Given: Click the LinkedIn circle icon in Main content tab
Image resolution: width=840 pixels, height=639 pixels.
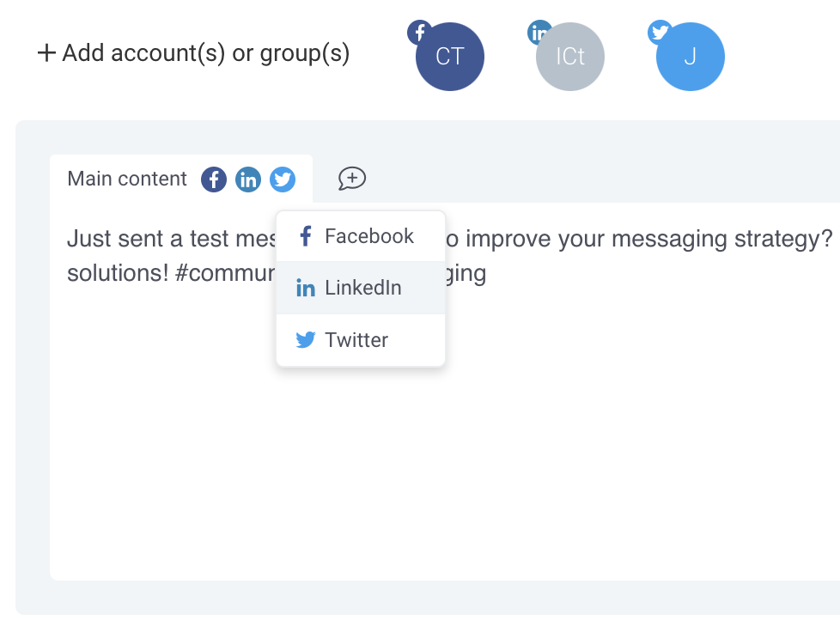Looking at the screenshot, I should [x=248, y=180].
